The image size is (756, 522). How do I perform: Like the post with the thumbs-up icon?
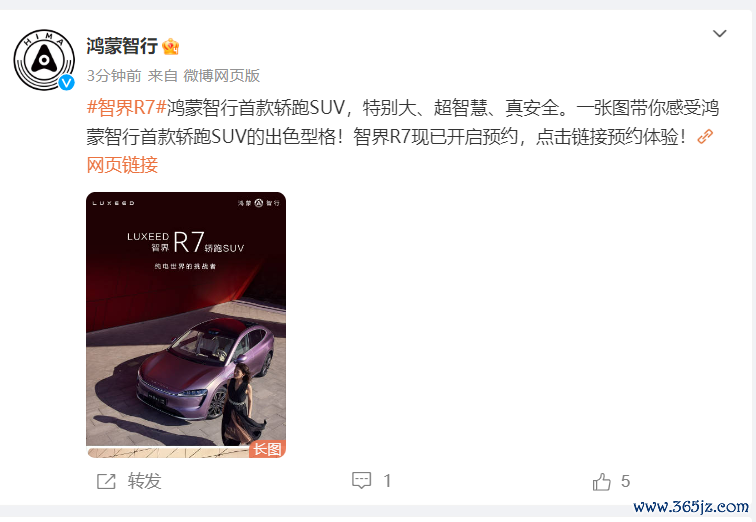click(x=601, y=482)
